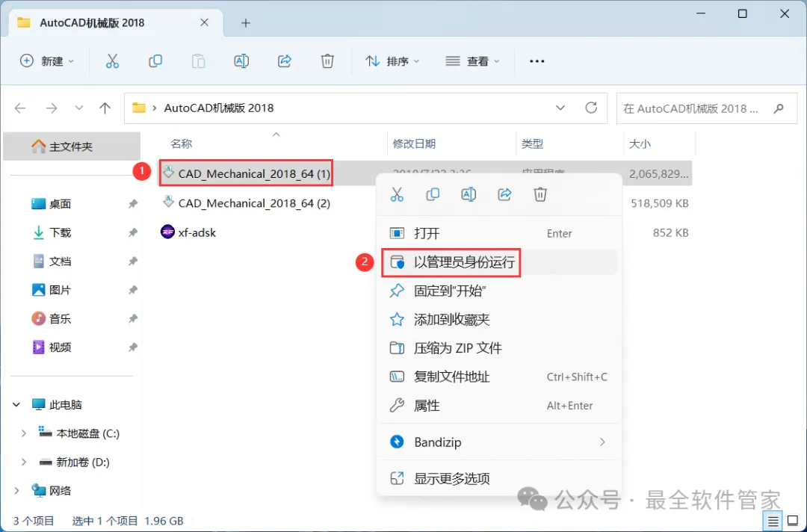Screen dimensions: 807x532
Task: Choose 显示更多选项
Action: pos(498,478)
